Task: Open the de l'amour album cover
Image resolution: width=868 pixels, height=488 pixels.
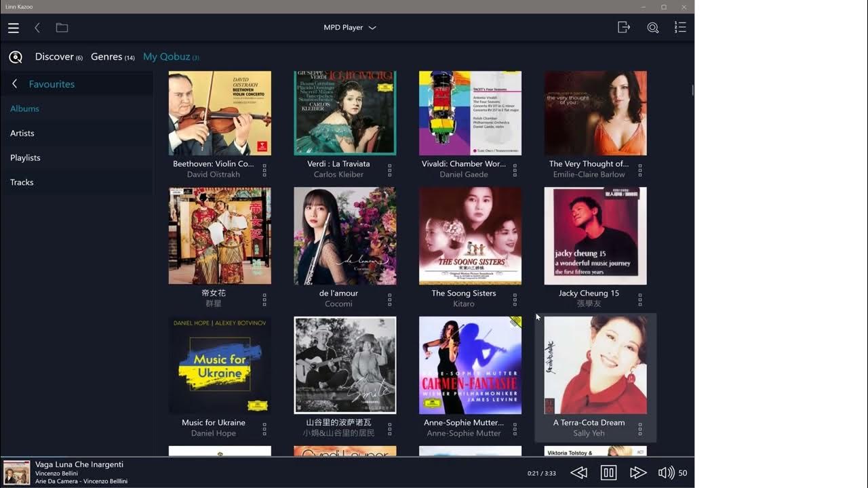Action: coord(345,236)
